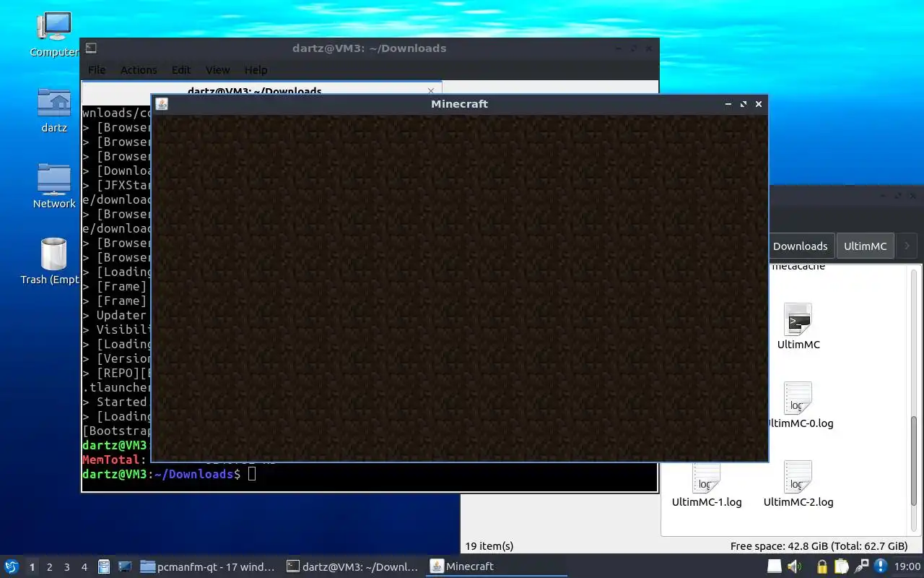Open Actions menu in terminal window
The image size is (924, 578).
(x=139, y=70)
